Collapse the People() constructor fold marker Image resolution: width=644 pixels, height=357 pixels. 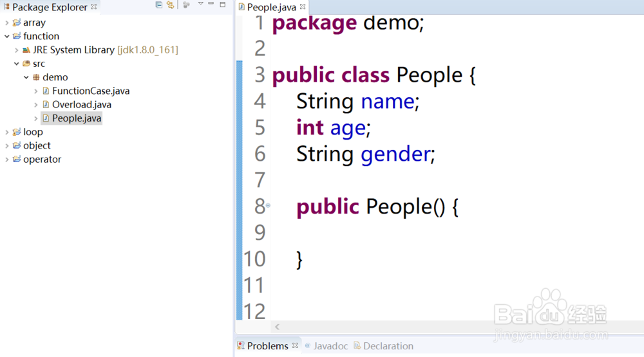(268, 205)
